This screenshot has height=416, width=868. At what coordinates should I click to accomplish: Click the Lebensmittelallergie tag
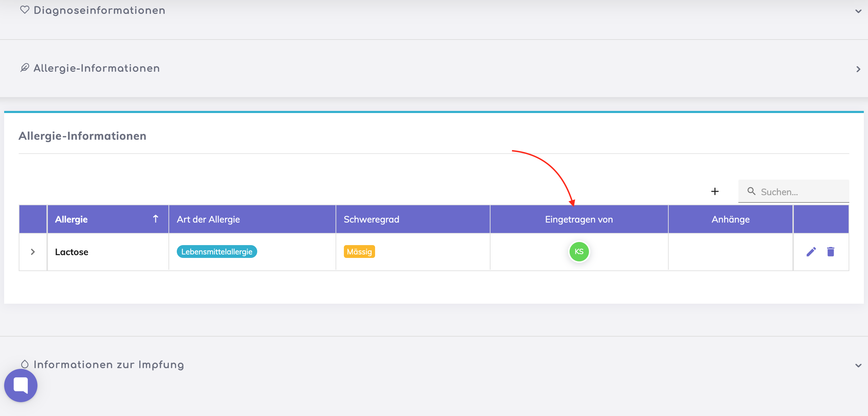pos(217,252)
